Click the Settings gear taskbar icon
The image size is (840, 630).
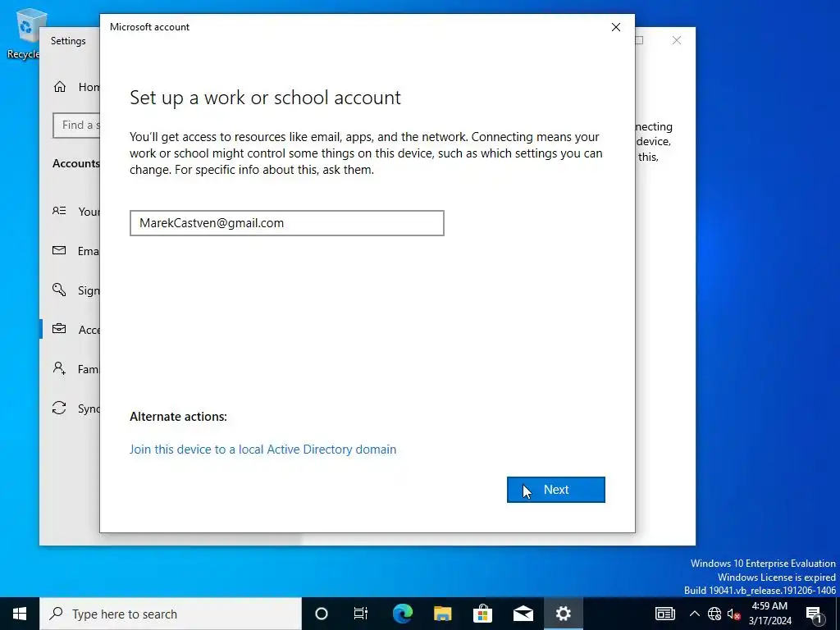pos(563,614)
